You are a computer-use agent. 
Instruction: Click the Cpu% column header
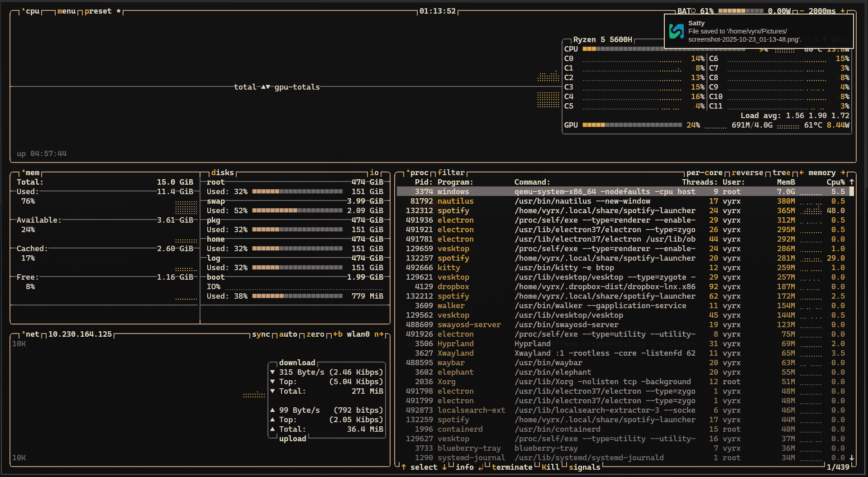(x=836, y=182)
